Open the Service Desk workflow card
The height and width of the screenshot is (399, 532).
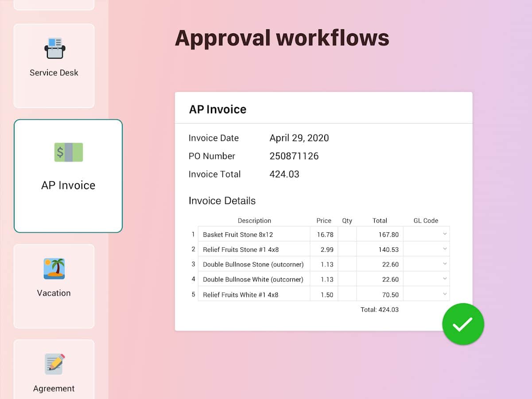pyautogui.click(x=54, y=66)
